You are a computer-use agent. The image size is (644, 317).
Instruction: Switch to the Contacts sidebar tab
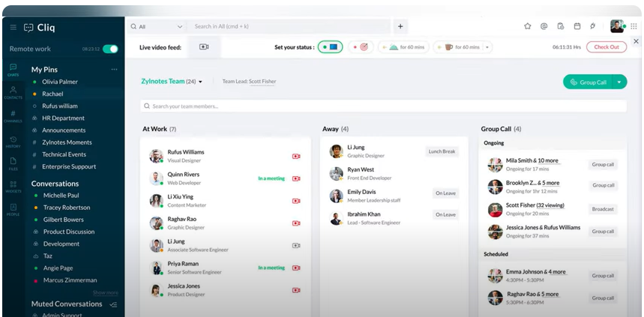tap(13, 93)
